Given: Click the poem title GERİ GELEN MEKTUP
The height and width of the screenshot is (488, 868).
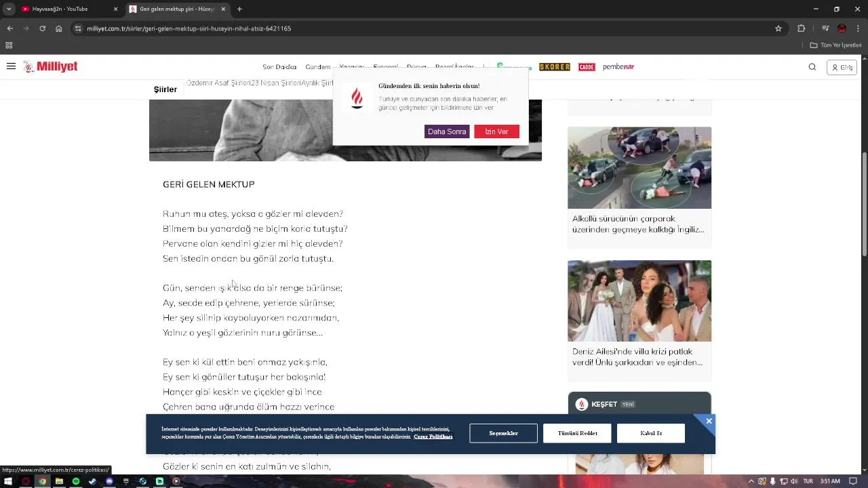Looking at the screenshot, I should pyautogui.click(x=209, y=184).
